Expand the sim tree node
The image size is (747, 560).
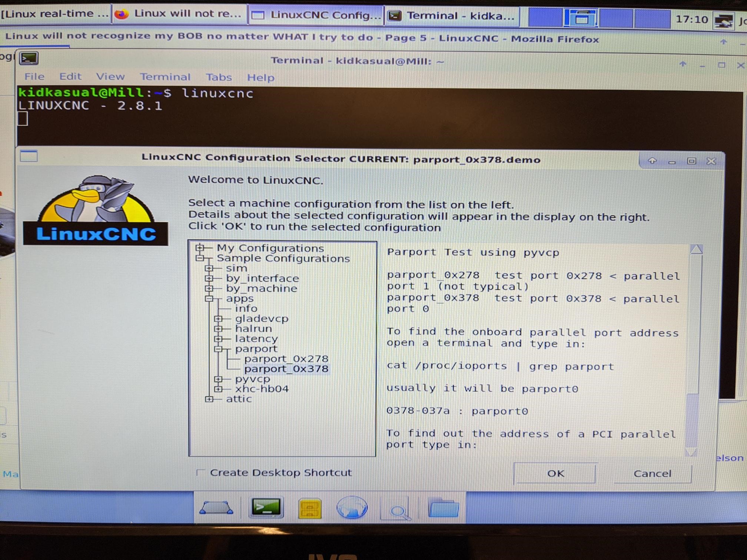point(209,268)
